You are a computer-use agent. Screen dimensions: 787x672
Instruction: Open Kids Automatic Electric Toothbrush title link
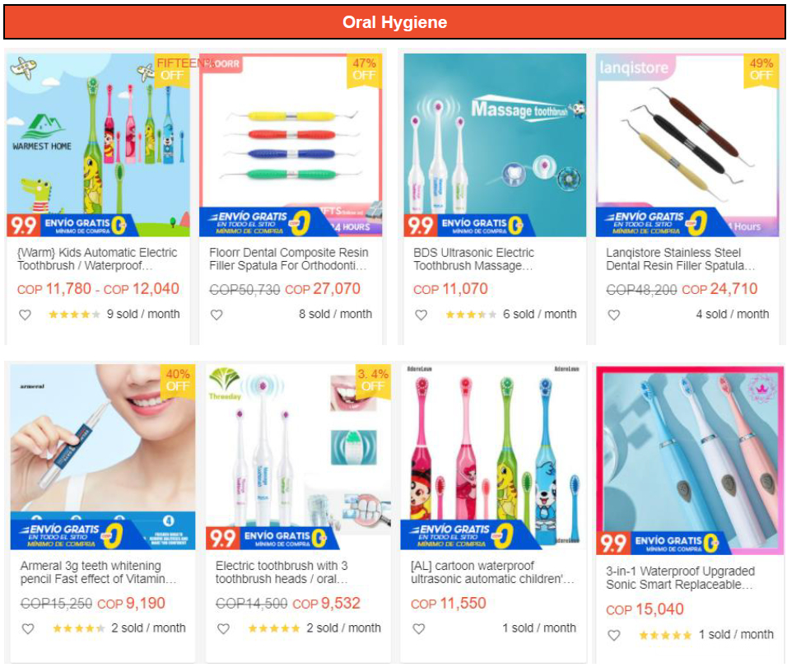97,259
